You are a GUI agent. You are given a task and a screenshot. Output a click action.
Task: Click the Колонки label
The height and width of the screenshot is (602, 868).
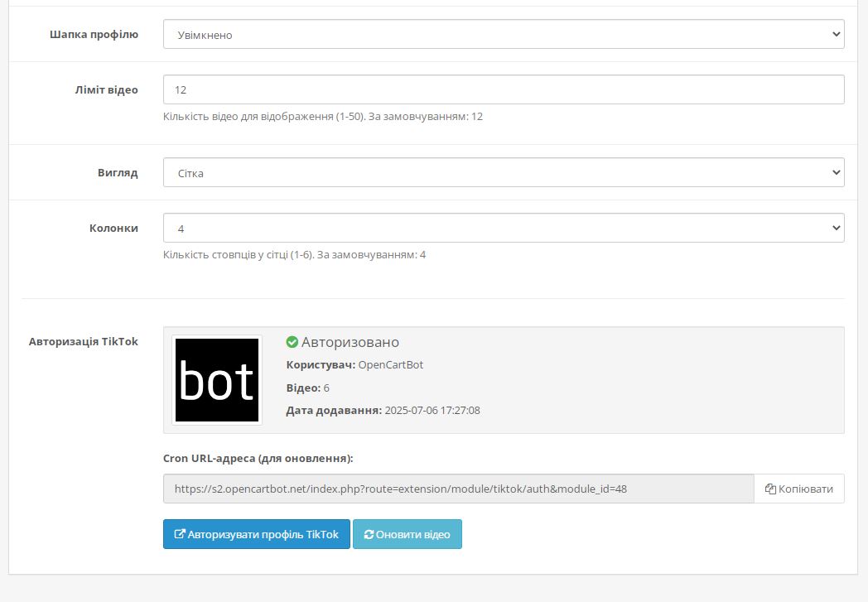(x=113, y=228)
